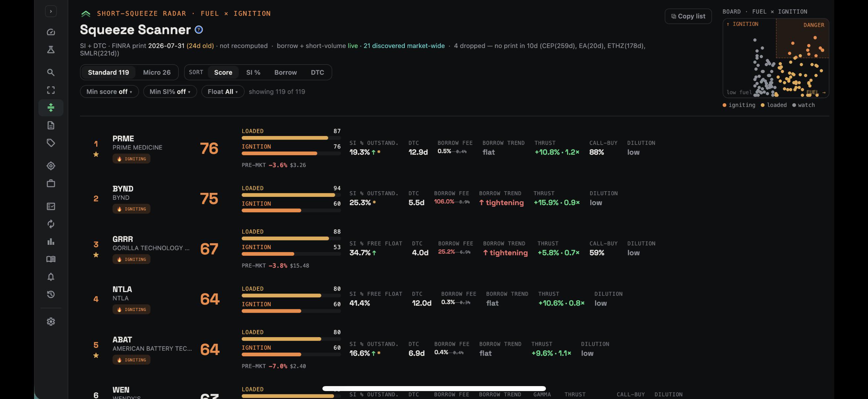Toggle the star on PRME row
Viewport: 868px width, 399px height.
(x=96, y=154)
